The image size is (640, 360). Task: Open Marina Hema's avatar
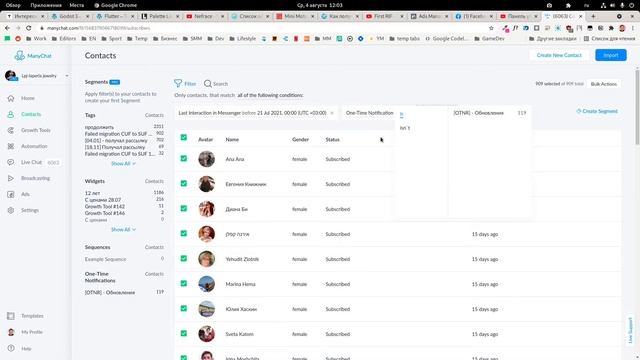(x=207, y=284)
